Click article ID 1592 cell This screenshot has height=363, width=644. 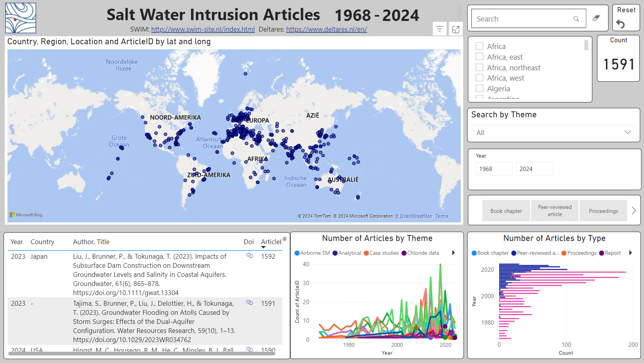(x=268, y=256)
